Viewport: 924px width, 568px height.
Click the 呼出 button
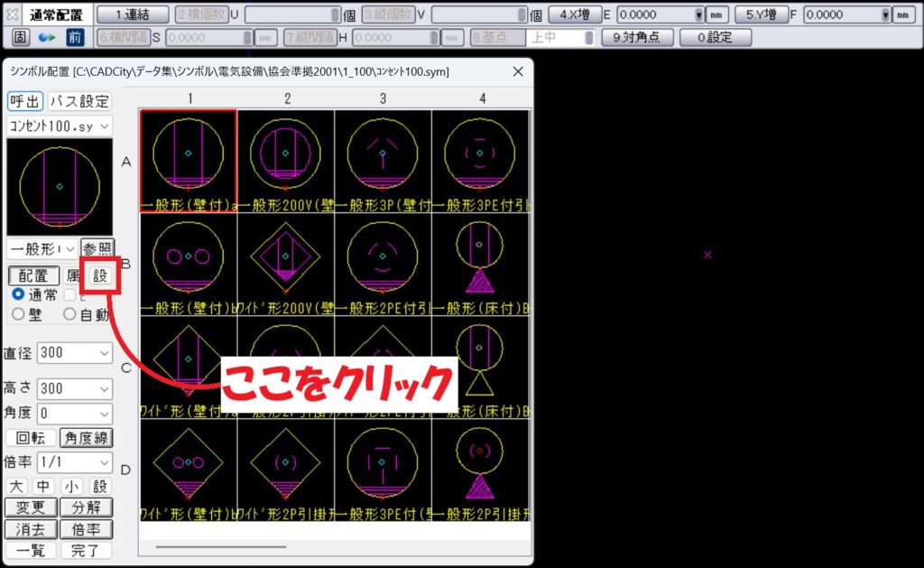pyautogui.click(x=24, y=101)
